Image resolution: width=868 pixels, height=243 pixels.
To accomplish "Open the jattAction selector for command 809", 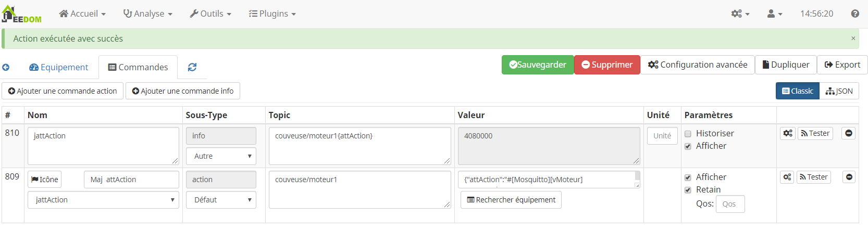I will click(103, 200).
